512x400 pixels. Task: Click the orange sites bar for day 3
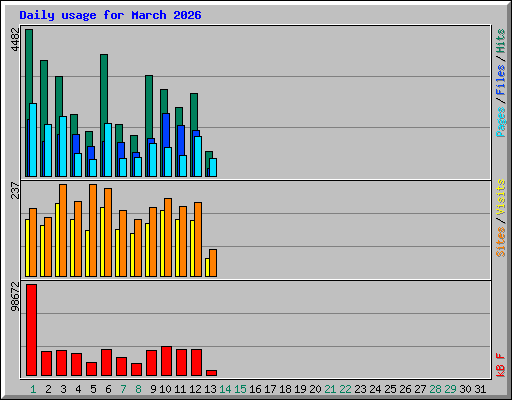[x=63, y=230]
